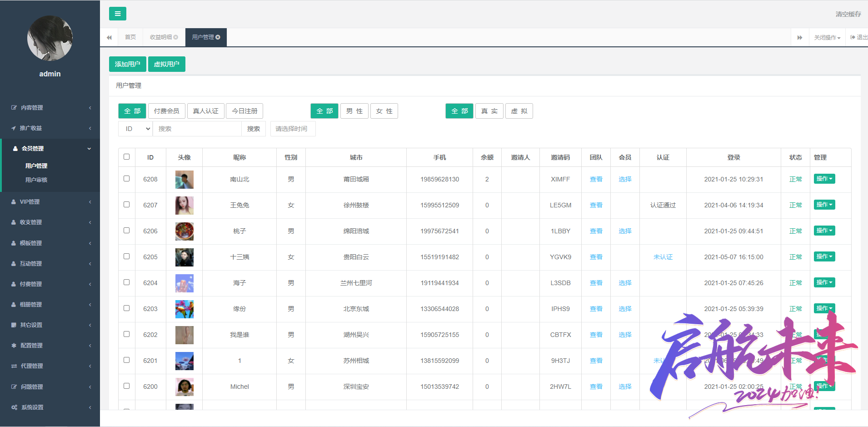Open the ID search field dropdown
868x427 pixels.
135,129
